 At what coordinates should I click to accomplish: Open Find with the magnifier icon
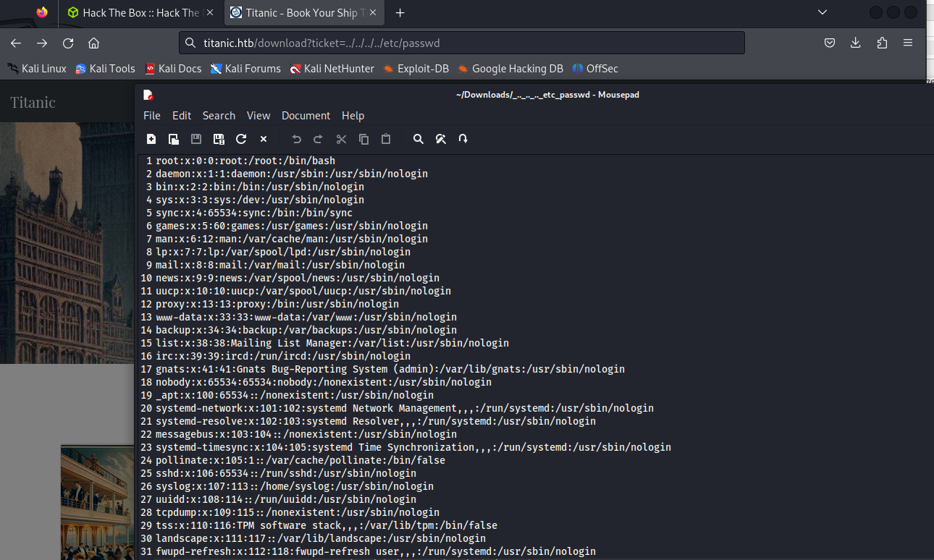(418, 139)
